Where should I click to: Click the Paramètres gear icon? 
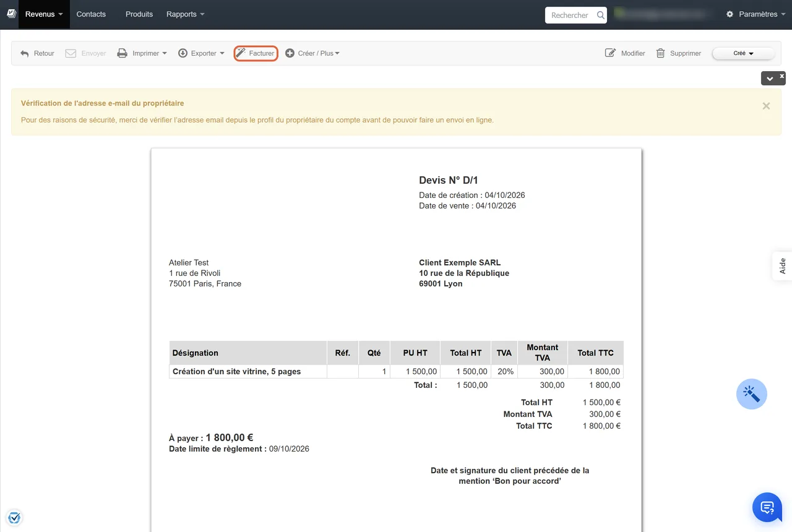(x=730, y=14)
